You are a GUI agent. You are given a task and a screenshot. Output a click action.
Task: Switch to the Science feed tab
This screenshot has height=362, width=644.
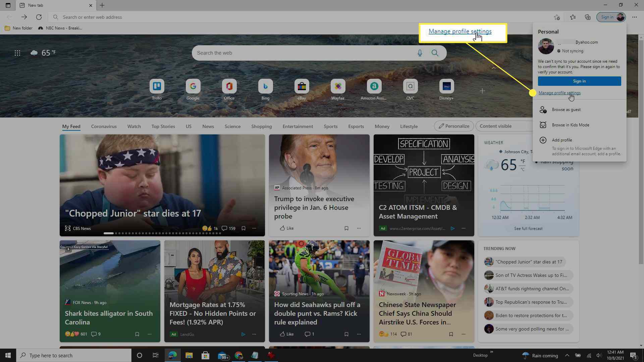pyautogui.click(x=232, y=126)
